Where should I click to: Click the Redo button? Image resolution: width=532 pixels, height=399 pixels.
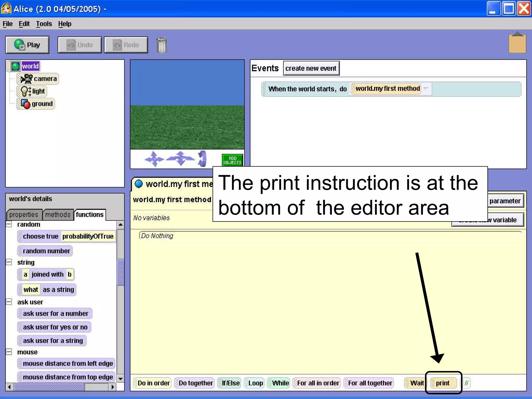tap(126, 45)
